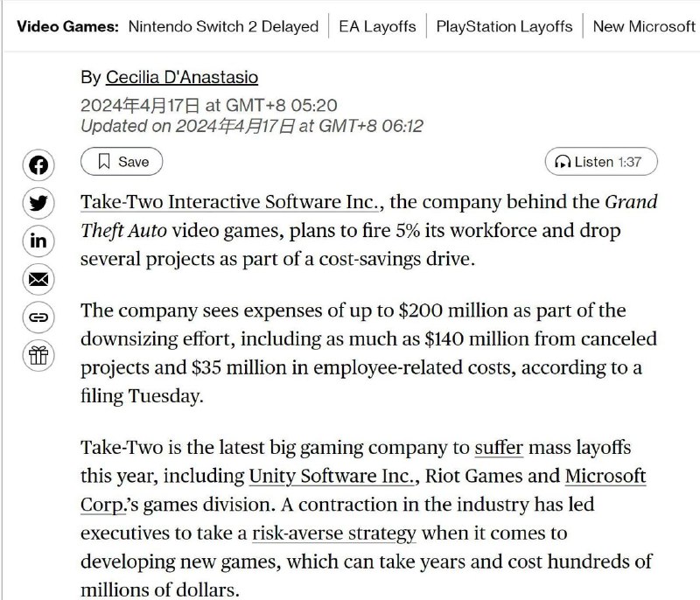Share the article on Twitter

[x=38, y=203]
